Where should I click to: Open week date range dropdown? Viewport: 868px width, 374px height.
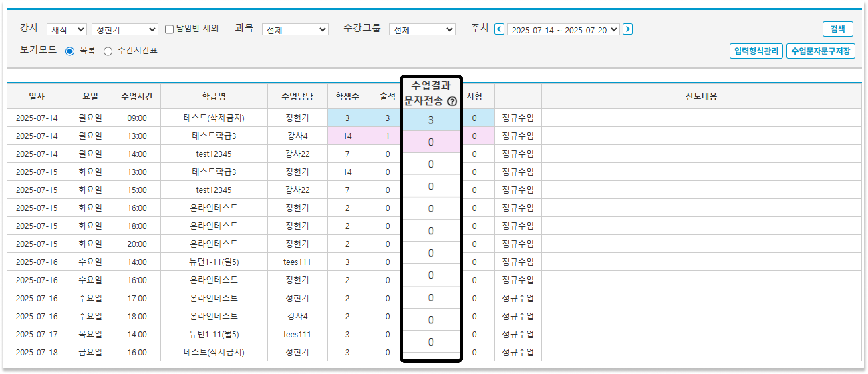(563, 30)
